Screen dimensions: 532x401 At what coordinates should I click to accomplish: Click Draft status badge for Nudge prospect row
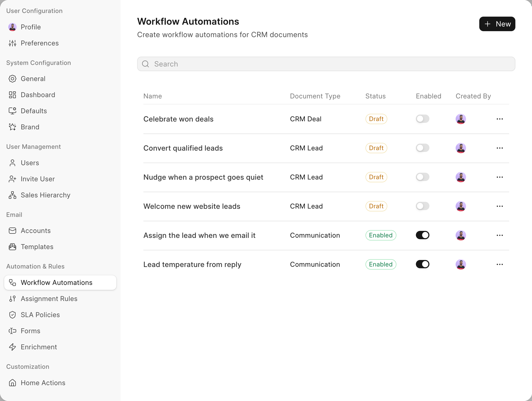coord(376,177)
